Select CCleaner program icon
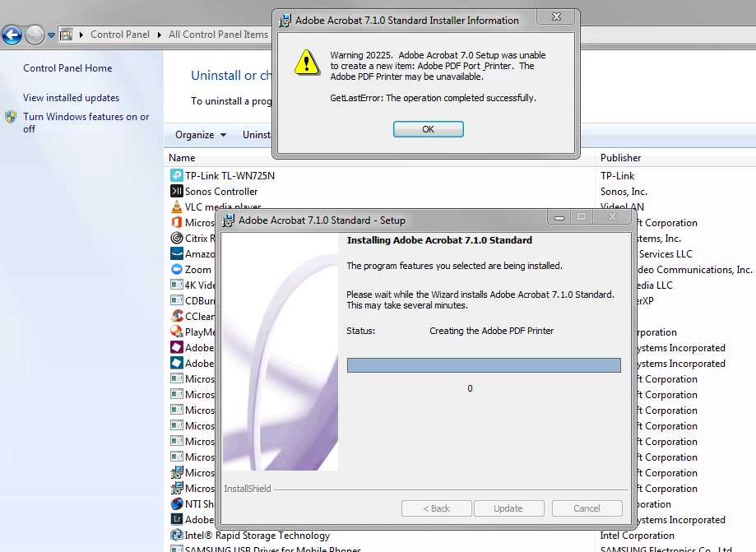This screenshot has height=552, width=756. coord(177,316)
